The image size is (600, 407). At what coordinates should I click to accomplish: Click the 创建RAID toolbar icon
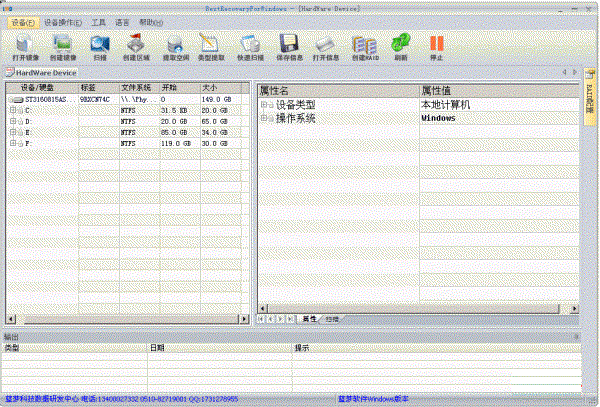(x=365, y=43)
